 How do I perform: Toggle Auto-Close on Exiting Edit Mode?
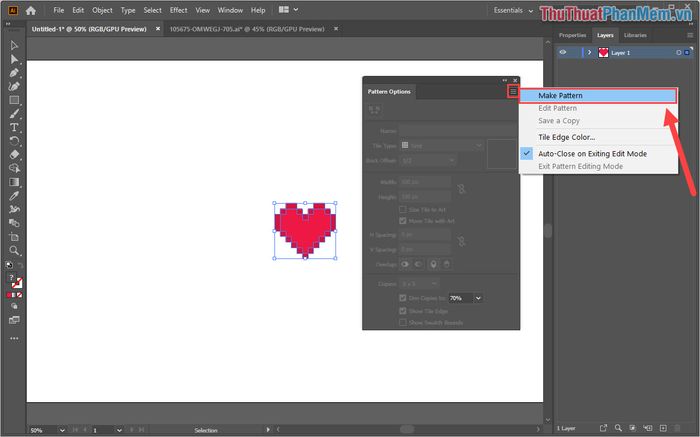tap(593, 153)
